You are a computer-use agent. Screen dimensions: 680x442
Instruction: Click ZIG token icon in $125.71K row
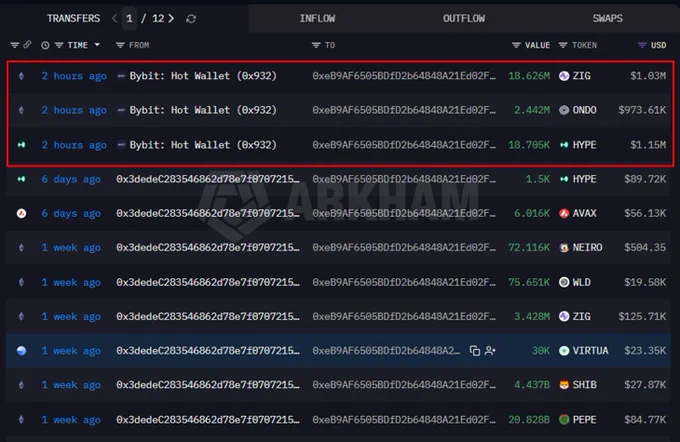(x=564, y=316)
